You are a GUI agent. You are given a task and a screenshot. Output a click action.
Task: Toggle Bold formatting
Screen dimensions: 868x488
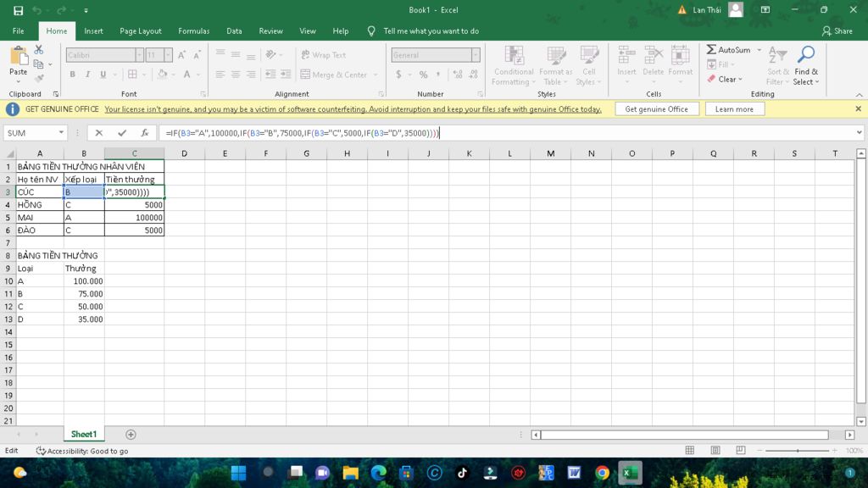[x=73, y=75]
